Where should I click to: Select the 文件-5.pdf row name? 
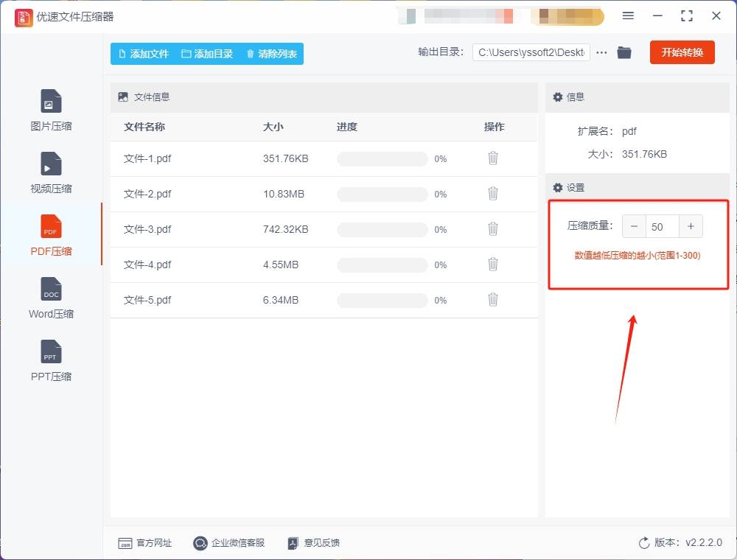[x=147, y=300]
